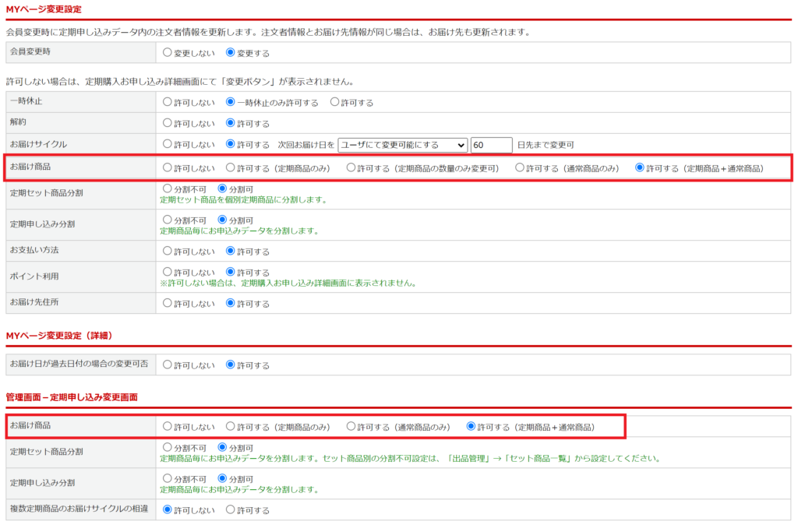Select 許可する for お届けサイクル
798x532 pixels.
tap(230, 144)
